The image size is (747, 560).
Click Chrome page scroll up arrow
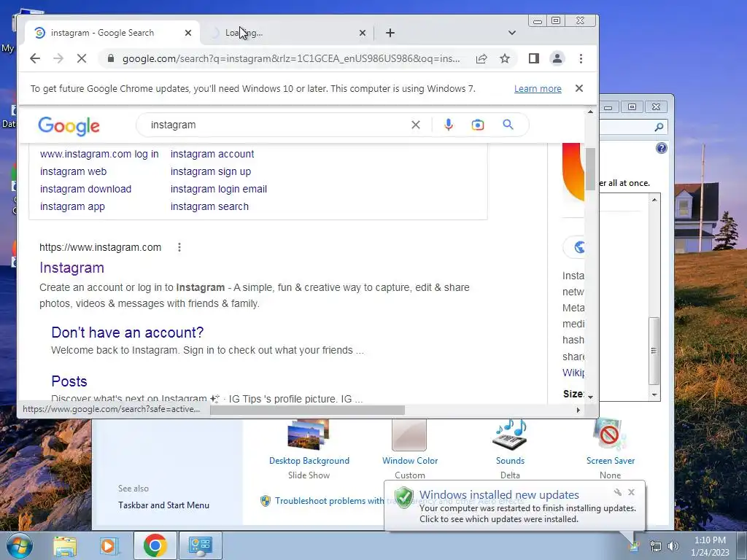[x=590, y=112]
